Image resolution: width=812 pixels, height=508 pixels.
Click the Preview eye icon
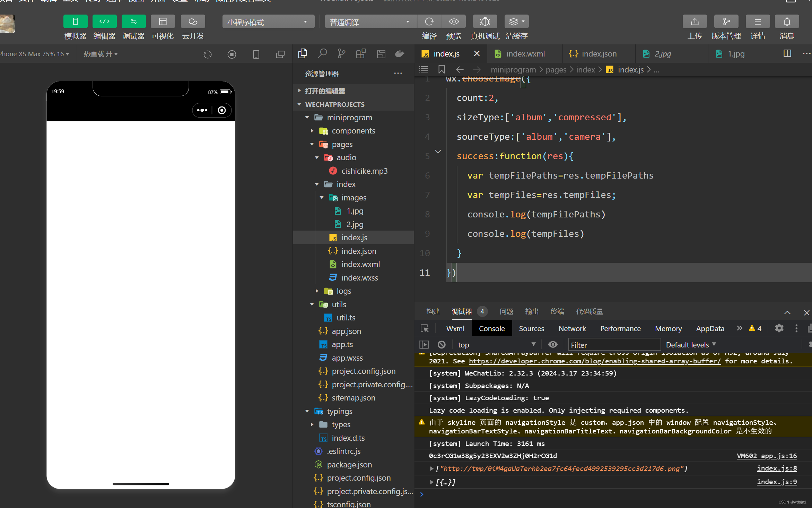coord(454,21)
